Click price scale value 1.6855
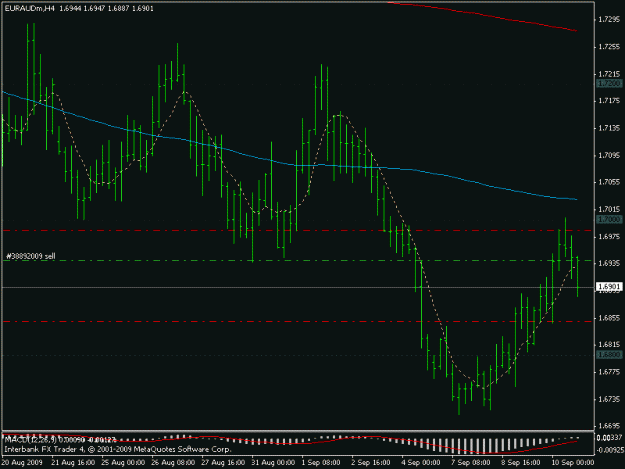 [x=609, y=318]
